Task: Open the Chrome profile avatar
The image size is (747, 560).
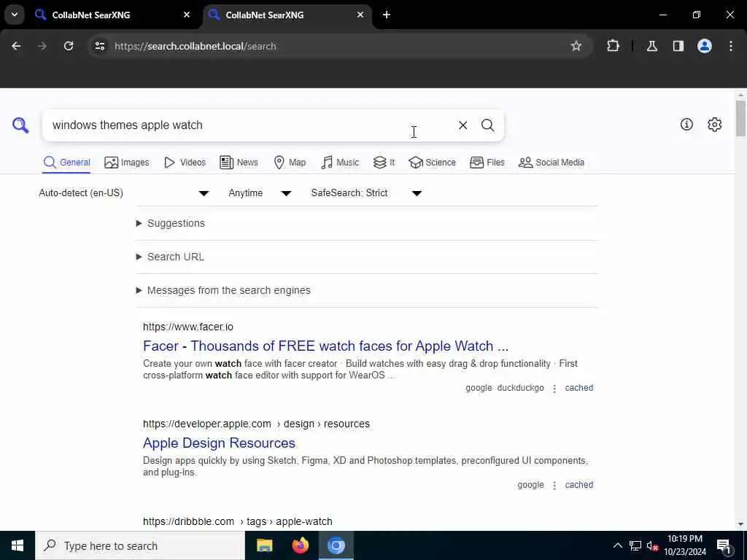Action: tap(704, 46)
